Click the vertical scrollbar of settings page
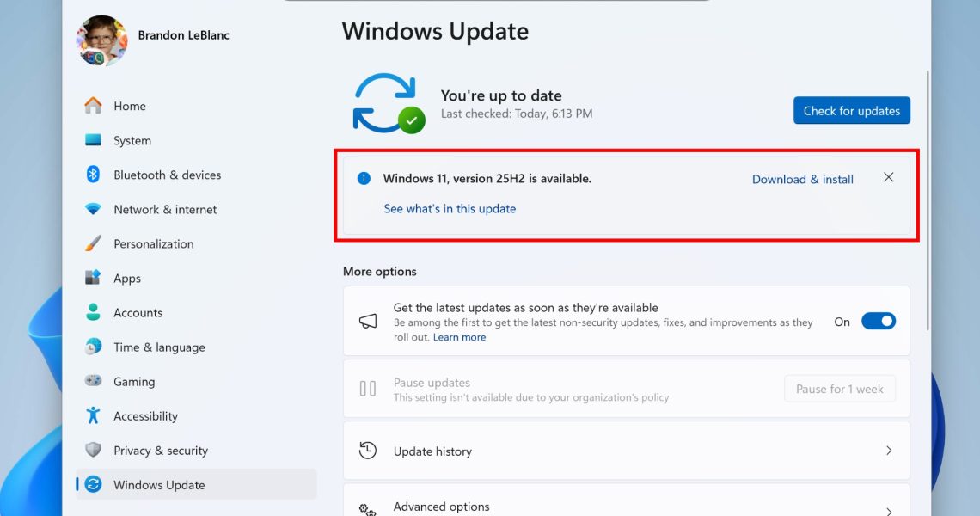Viewport: 980px width, 516px height. [x=928, y=200]
